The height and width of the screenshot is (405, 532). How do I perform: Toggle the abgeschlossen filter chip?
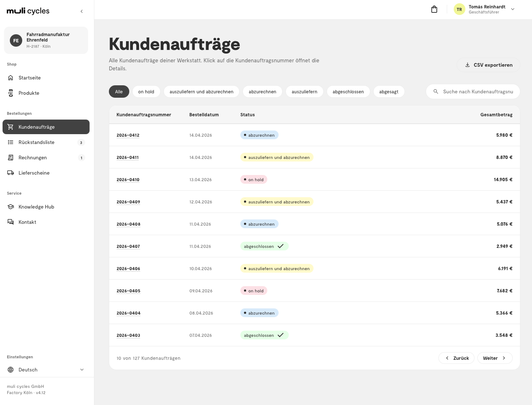click(x=348, y=91)
